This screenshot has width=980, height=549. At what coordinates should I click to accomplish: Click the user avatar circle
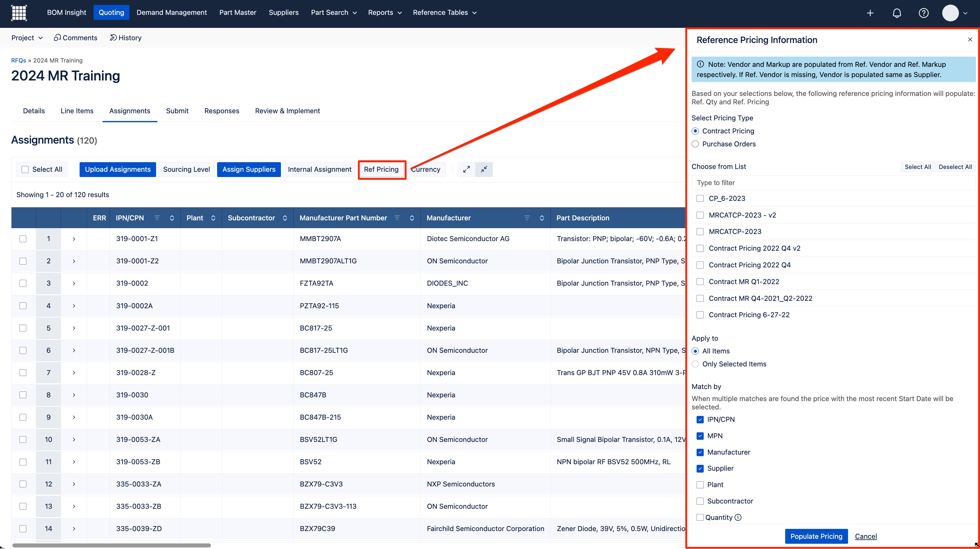[x=950, y=13]
